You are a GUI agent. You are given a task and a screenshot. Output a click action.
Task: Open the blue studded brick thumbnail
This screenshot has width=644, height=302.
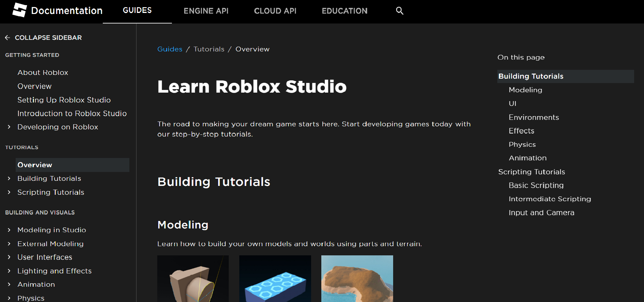[x=275, y=279]
